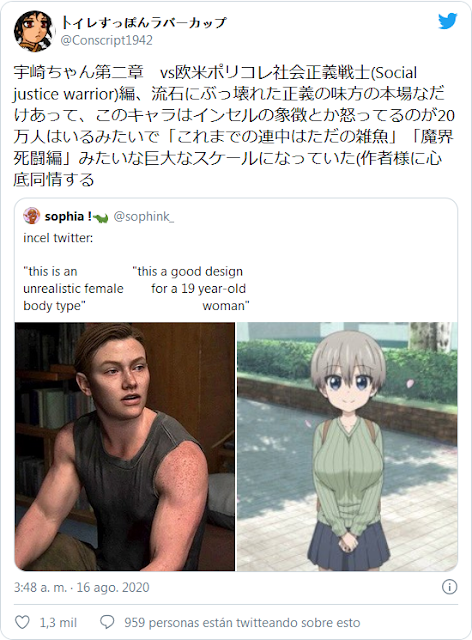
Task: Like the tweet via heart icon
Action: pos(22,622)
